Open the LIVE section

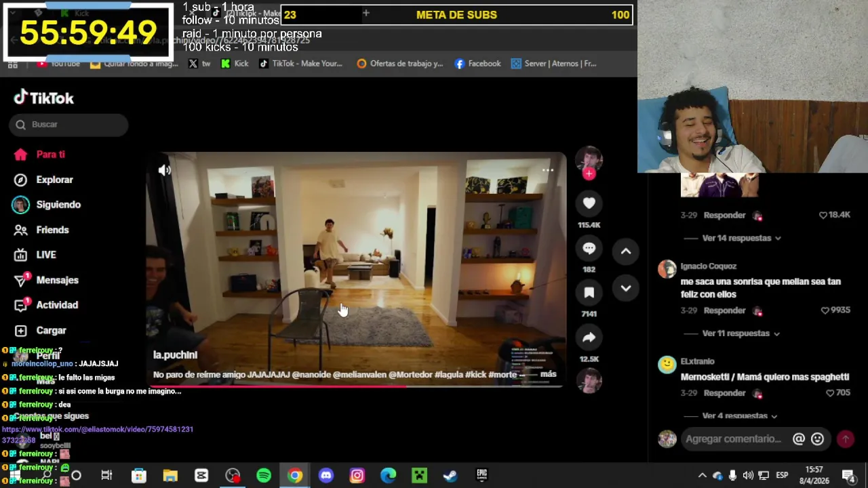click(35, 255)
